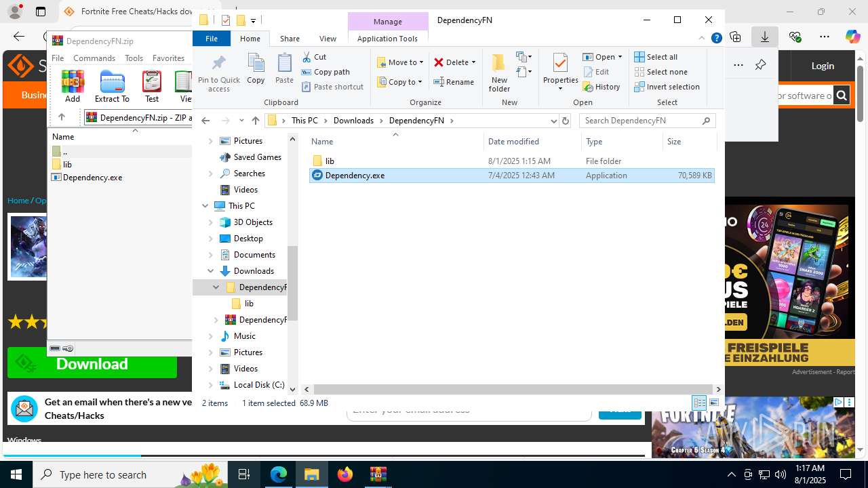
Task: Open Firefox from the taskbar
Action: pyautogui.click(x=345, y=474)
